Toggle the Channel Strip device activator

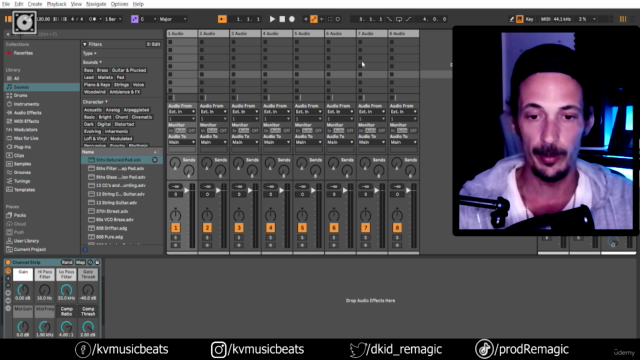click(8, 262)
